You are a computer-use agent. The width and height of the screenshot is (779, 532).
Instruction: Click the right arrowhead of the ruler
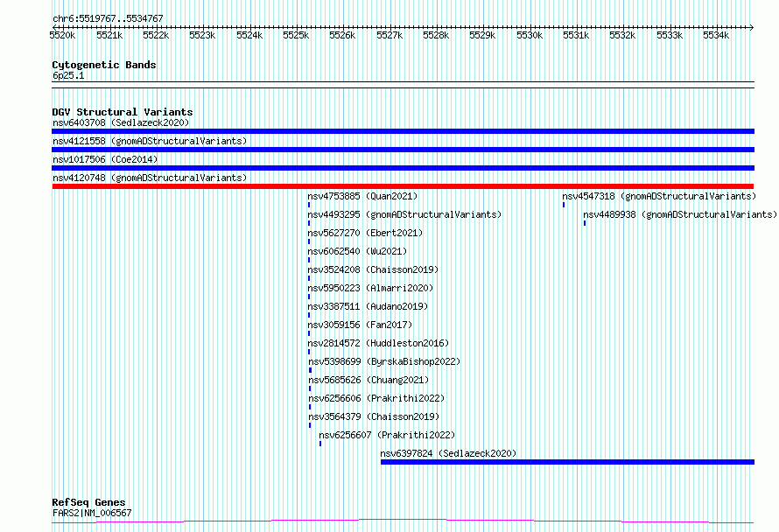pos(752,27)
